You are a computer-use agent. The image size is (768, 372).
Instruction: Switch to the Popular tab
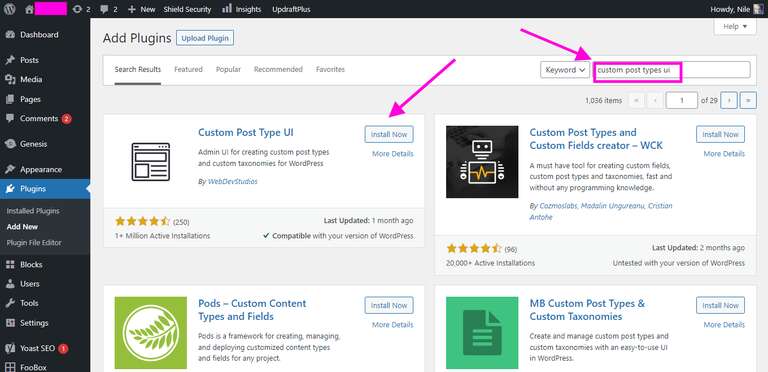pyautogui.click(x=228, y=70)
